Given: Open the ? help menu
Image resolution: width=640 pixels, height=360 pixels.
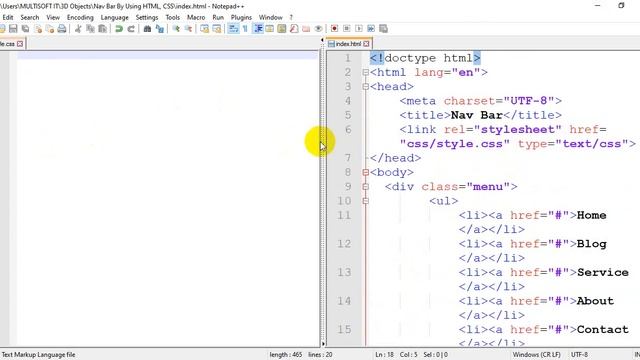Looking at the screenshot, I should click(291, 18).
